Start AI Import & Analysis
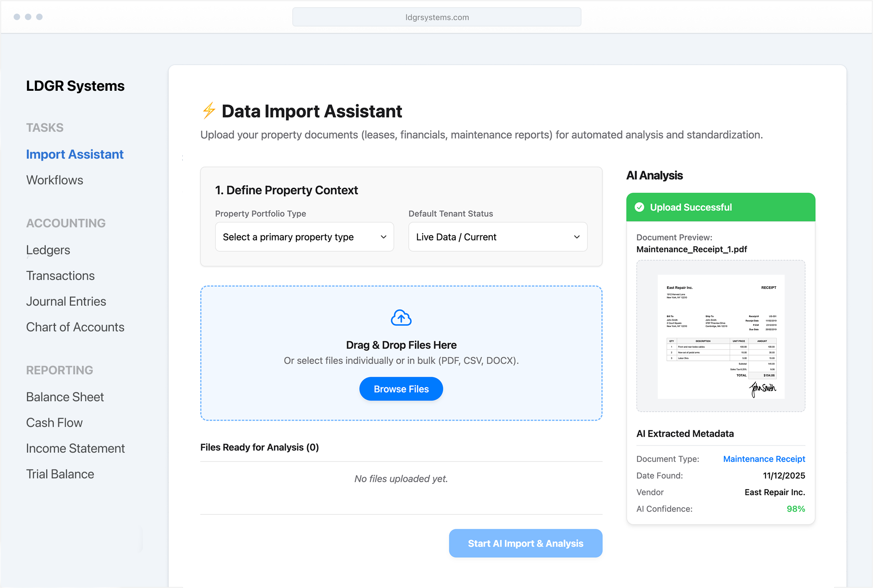Image resolution: width=873 pixels, height=588 pixels. (x=525, y=543)
